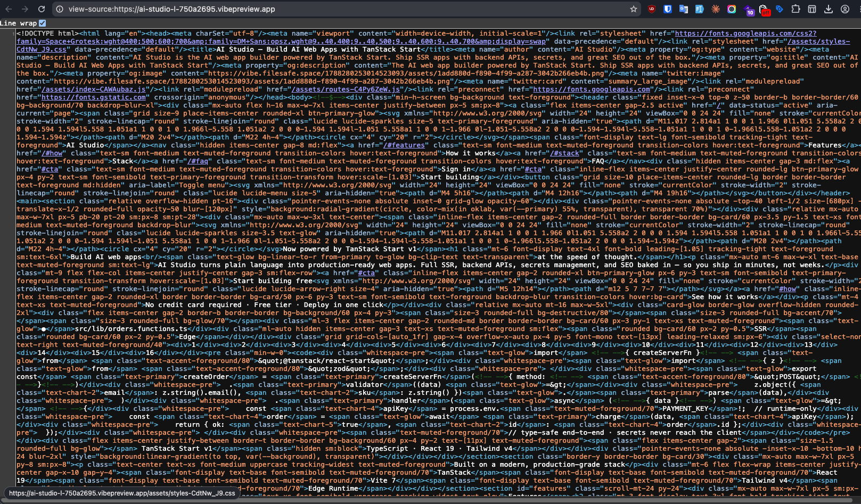
Task: Open the blue price tag extension
Action: click(x=780, y=9)
